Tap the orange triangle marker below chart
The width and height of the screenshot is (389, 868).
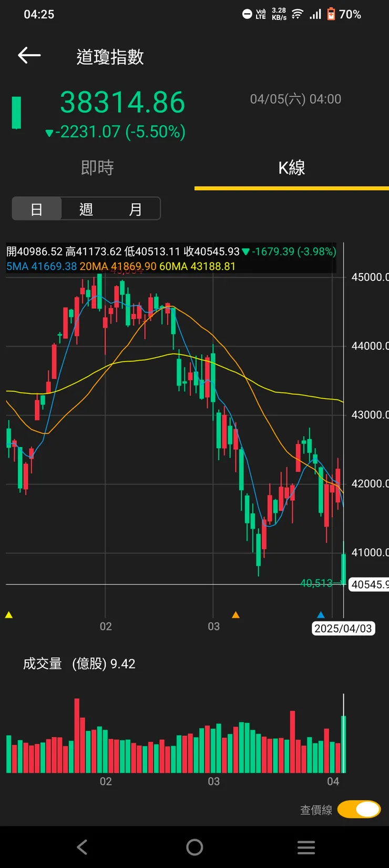tap(236, 614)
